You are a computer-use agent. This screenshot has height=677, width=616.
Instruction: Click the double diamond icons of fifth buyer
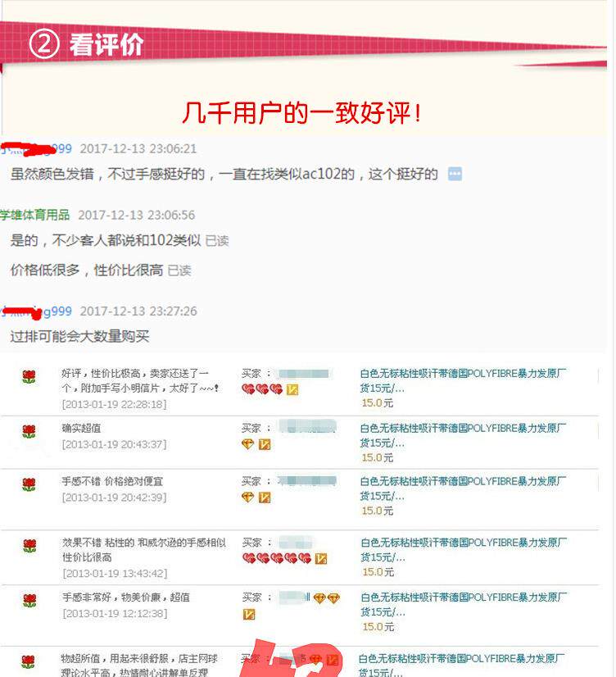pyautogui.click(x=327, y=598)
